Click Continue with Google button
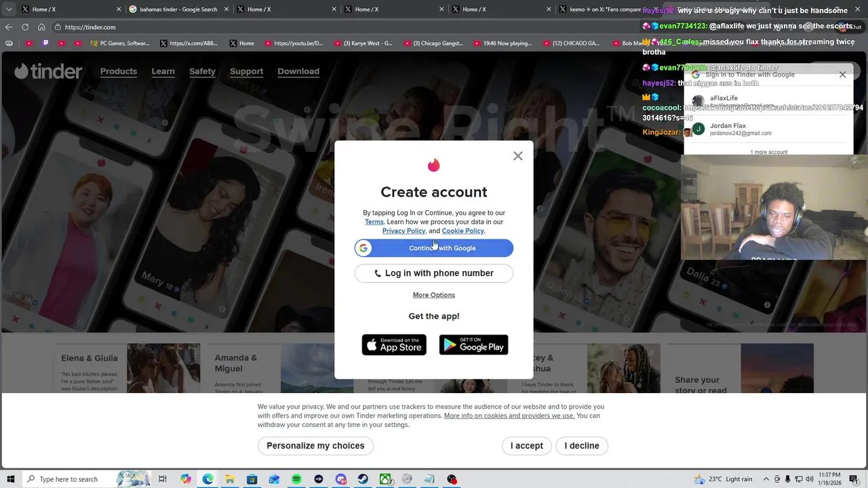This screenshot has width=868, height=488. 434,248
